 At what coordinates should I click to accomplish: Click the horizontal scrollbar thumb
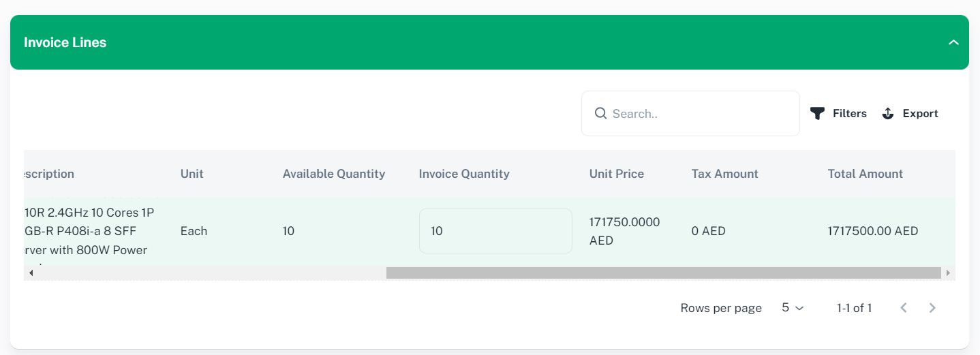tap(663, 273)
